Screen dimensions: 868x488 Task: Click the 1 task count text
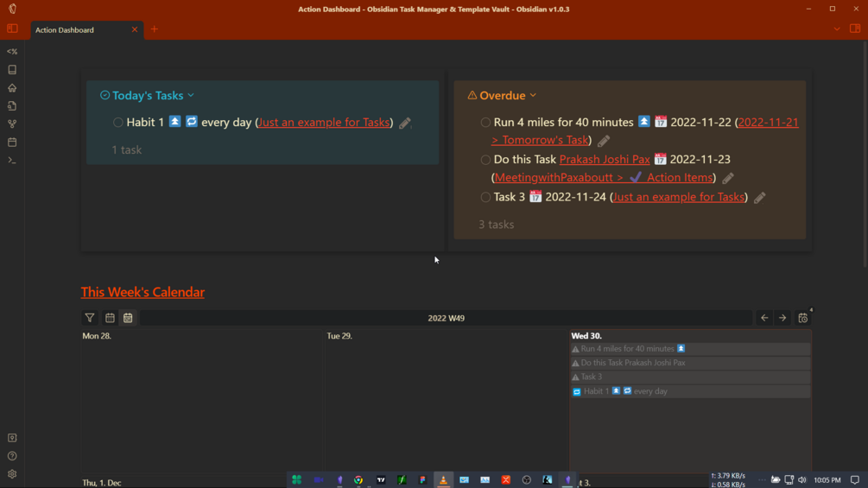pyautogui.click(x=127, y=150)
